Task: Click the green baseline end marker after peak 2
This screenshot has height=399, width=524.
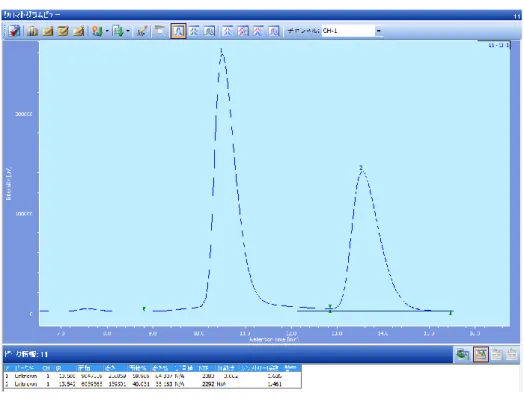Action: pos(450,313)
